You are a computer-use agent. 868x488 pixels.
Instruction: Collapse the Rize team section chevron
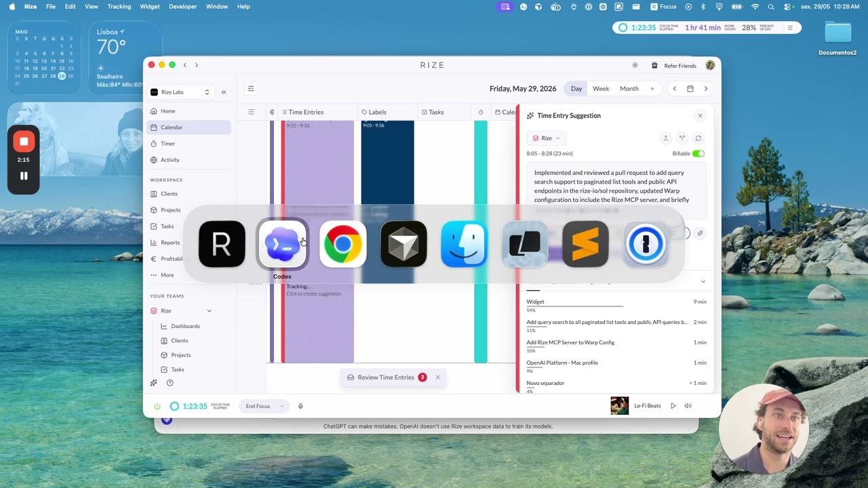tap(209, 311)
